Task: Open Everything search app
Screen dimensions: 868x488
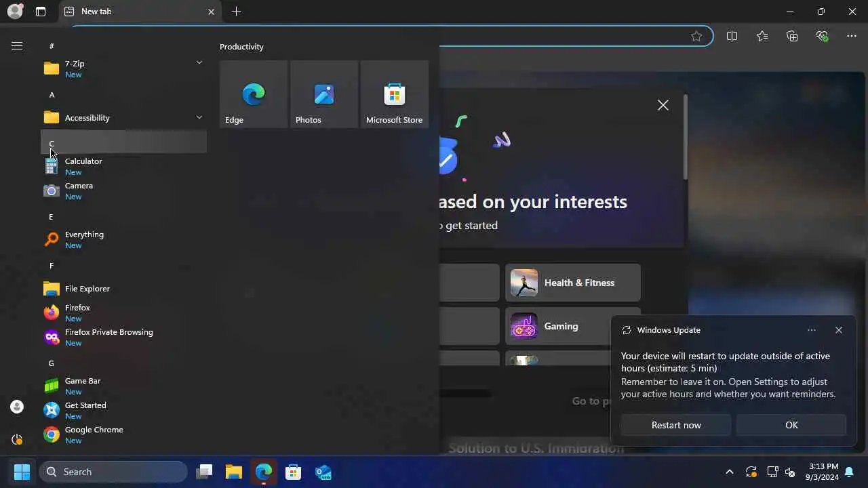Action: click(x=123, y=239)
